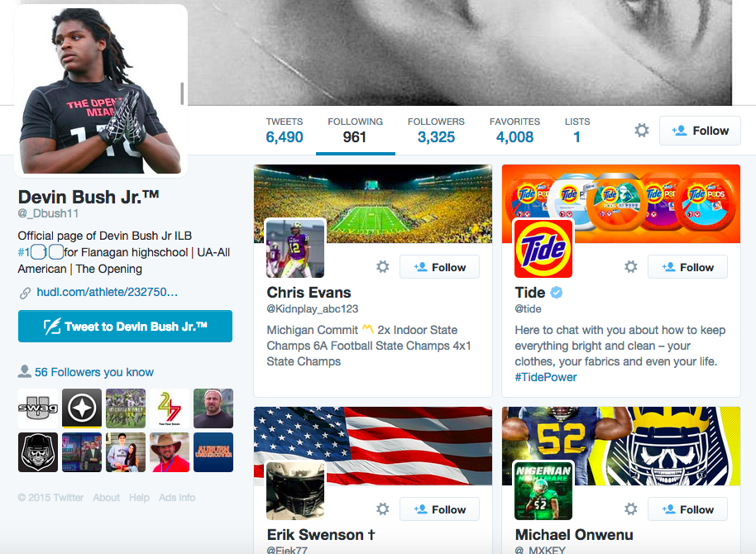Screen dimensions: 756x554
Task: Click Tweet to Devin Bush Jr. button
Action: tap(126, 327)
